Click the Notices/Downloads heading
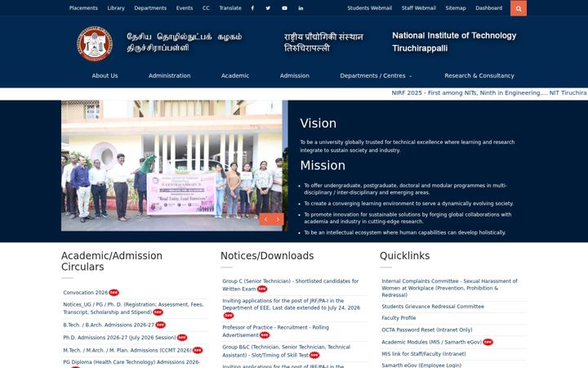This screenshot has width=588, height=368. 267,256
